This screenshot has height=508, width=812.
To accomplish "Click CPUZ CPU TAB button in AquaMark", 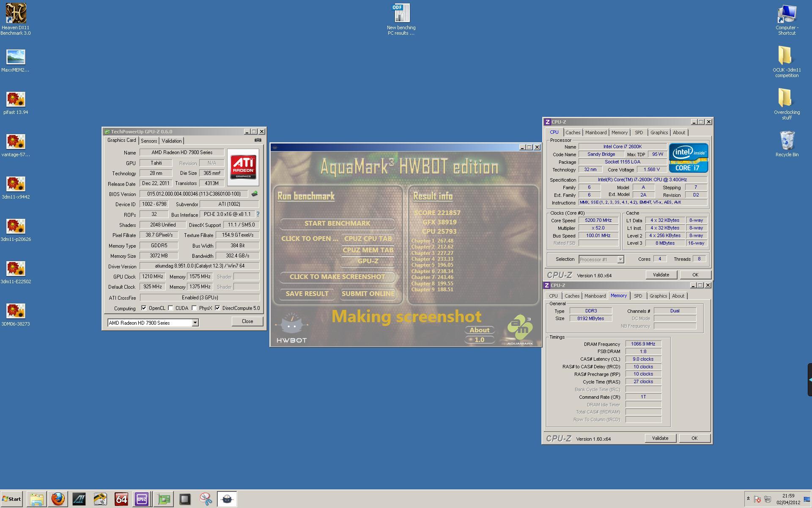I will tap(368, 238).
